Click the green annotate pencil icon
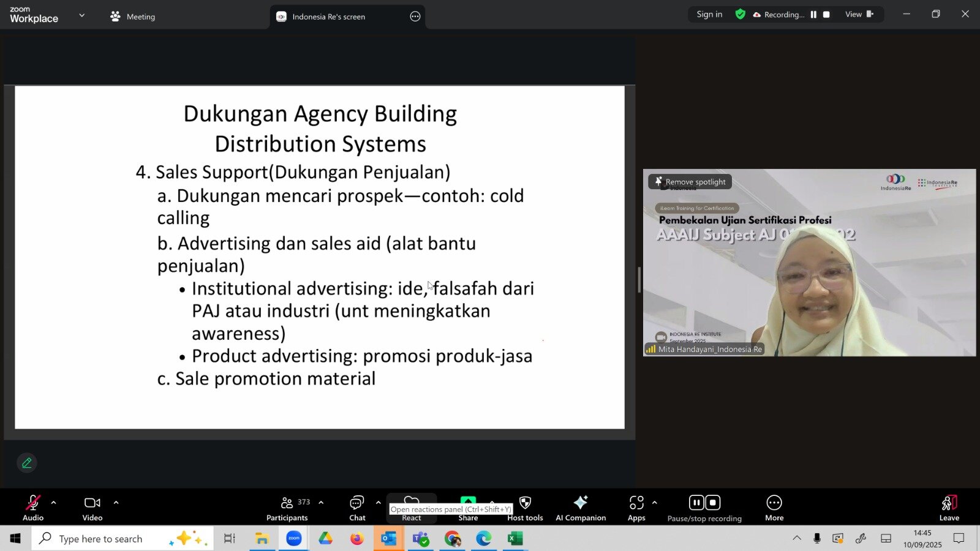This screenshot has height=551, width=980. (x=27, y=463)
